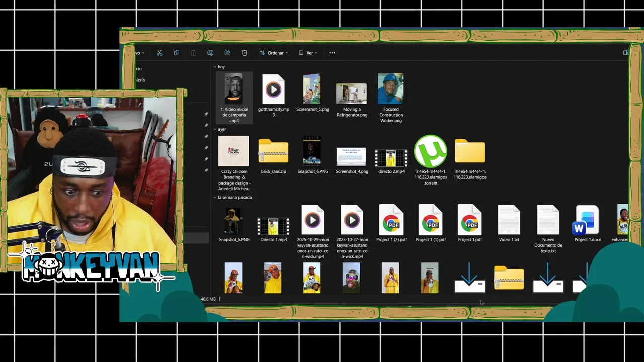Open the Ordenar sort dropdown

tap(274, 53)
